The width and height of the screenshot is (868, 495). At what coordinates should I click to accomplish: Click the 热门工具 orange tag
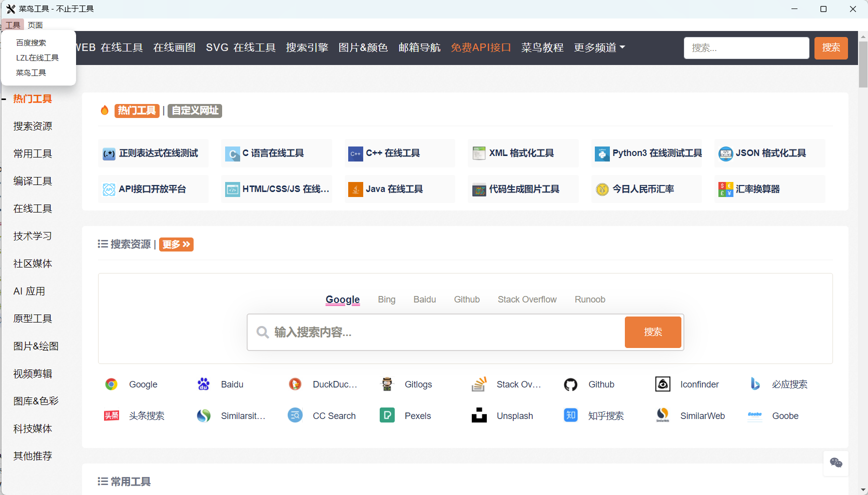point(137,110)
